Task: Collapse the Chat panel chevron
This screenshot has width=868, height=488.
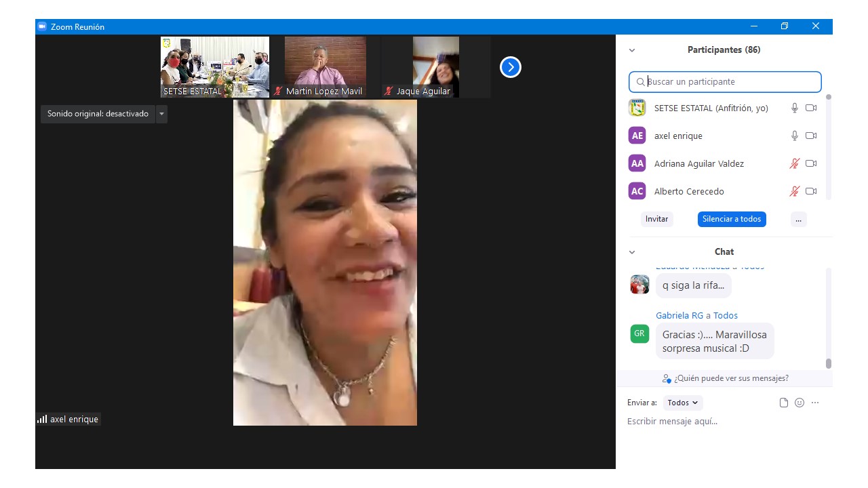Action: click(x=632, y=252)
